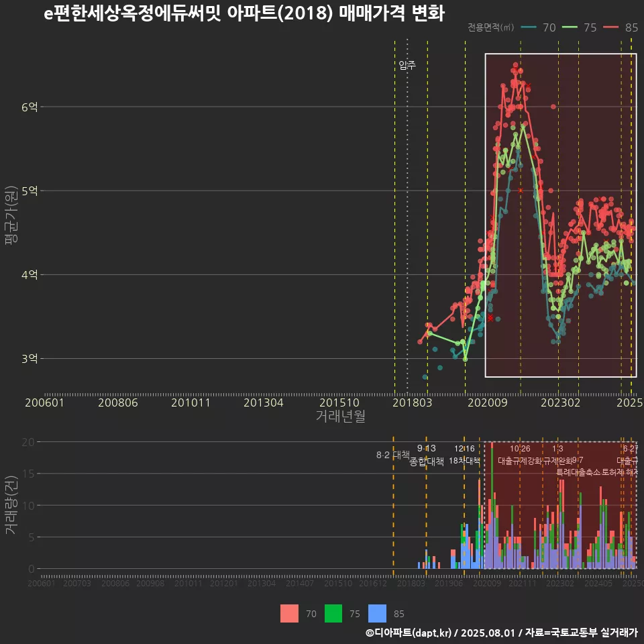Click the 200703 label under the volume chart
644x644 pixels.
[76, 583]
